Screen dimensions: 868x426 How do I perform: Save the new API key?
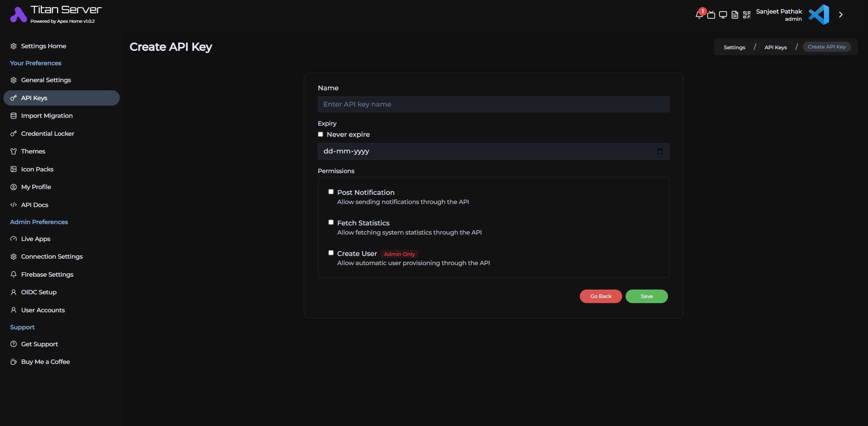point(646,296)
